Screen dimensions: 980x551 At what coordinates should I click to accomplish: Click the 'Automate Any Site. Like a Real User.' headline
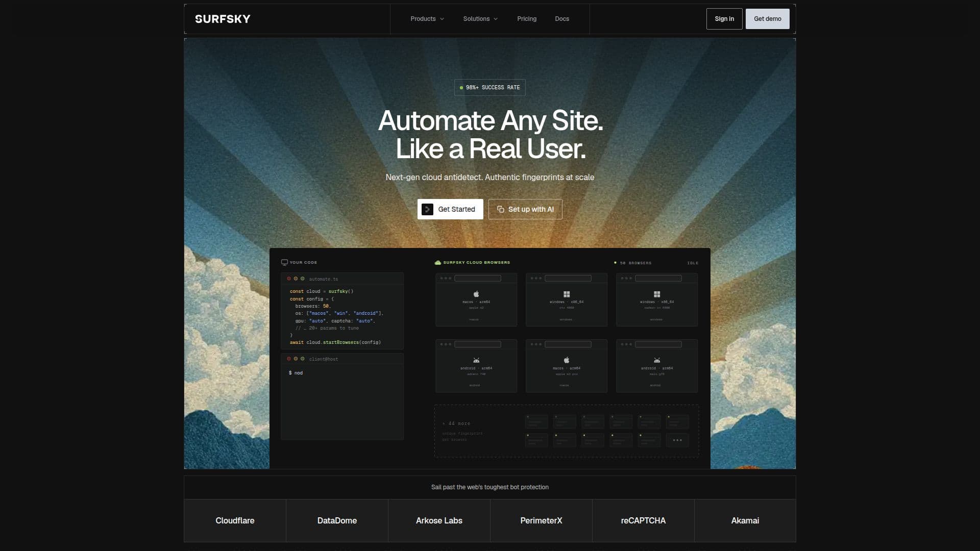click(491, 135)
